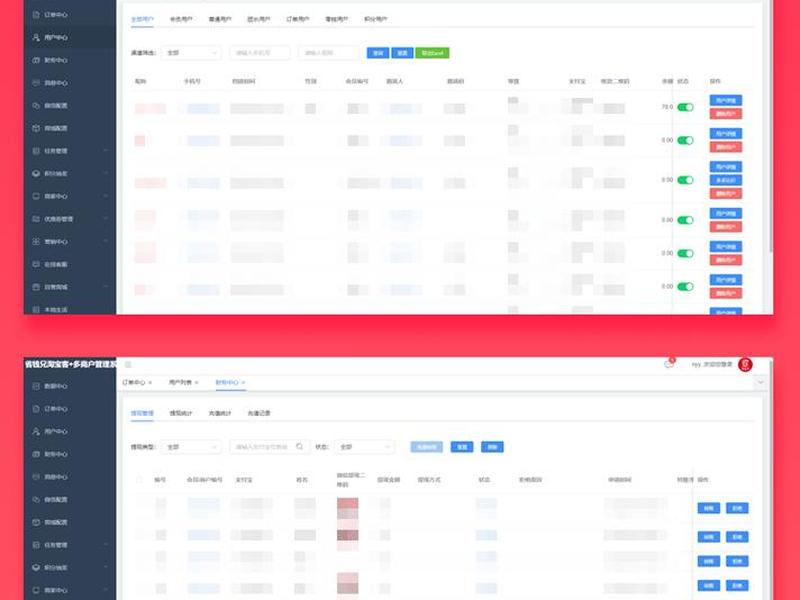The width and height of the screenshot is (800, 600).
Task: Switch to the 会员用户 tab
Action: click(x=181, y=19)
